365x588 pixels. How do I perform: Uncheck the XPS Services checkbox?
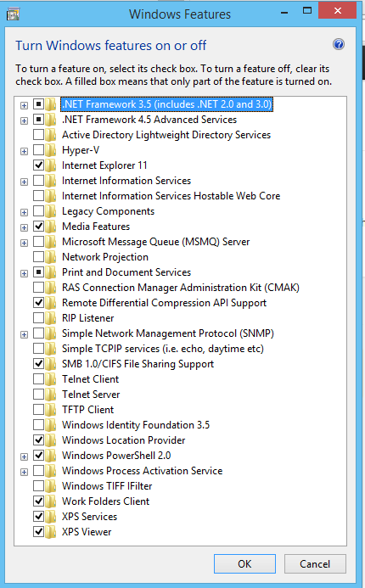tap(39, 516)
